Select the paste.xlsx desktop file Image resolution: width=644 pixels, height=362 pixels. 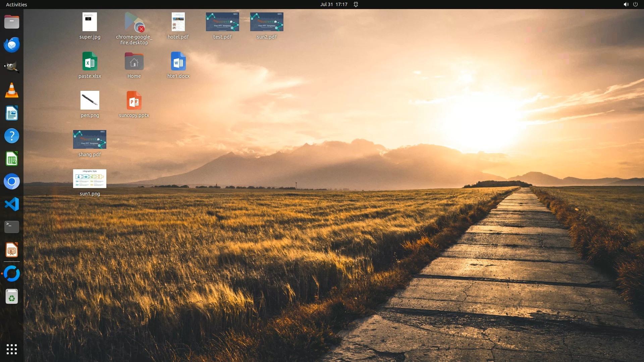(90, 62)
